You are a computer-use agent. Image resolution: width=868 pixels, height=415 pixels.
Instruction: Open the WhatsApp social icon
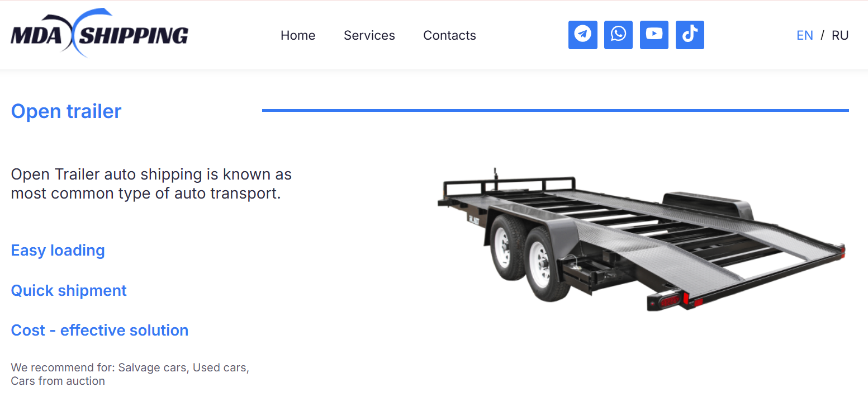coord(619,35)
